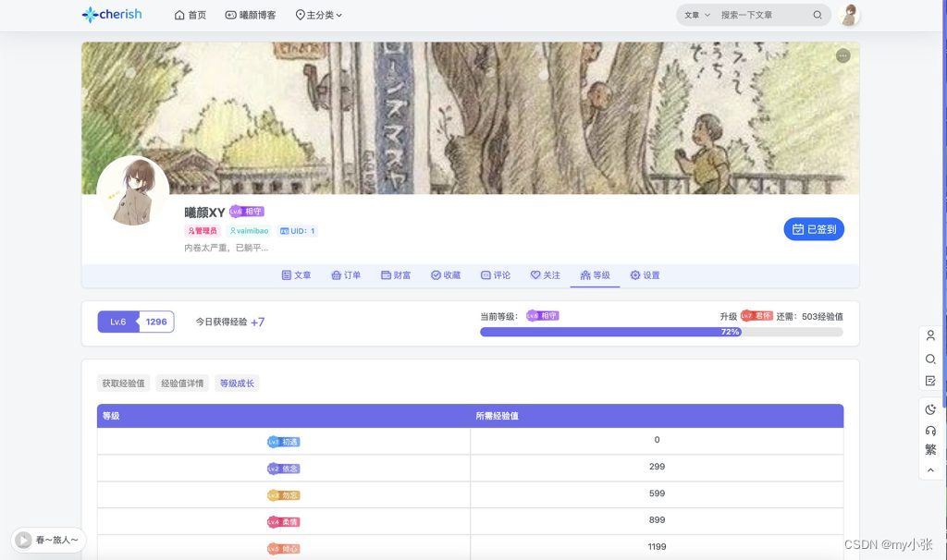The width and height of the screenshot is (947, 560).
Task: Click the back-to-top chevron arrow
Action: [x=930, y=470]
